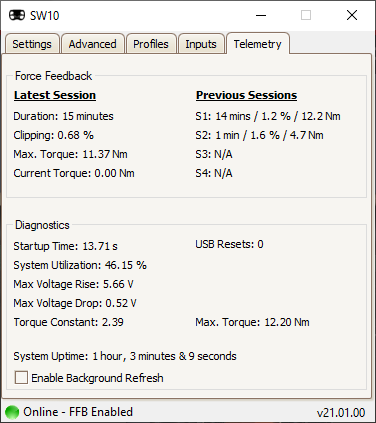376x423 pixels.
Task: Enable Background Refresh checkbox
Action: (x=21, y=378)
